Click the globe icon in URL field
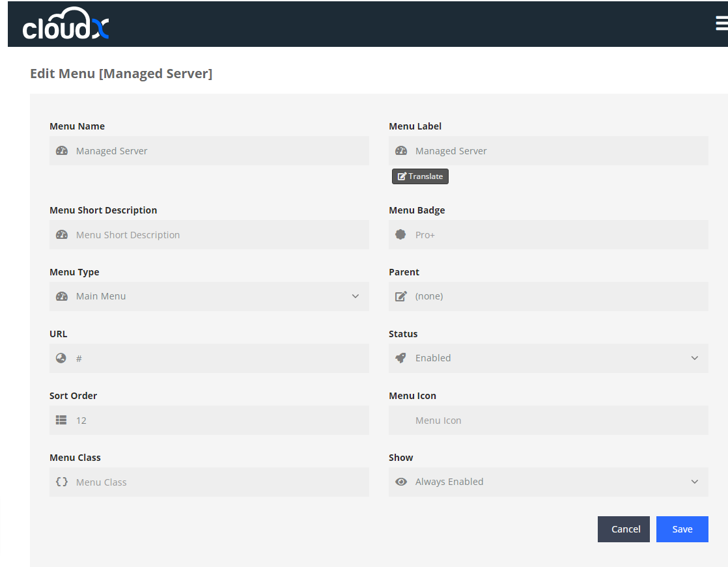 tap(61, 358)
